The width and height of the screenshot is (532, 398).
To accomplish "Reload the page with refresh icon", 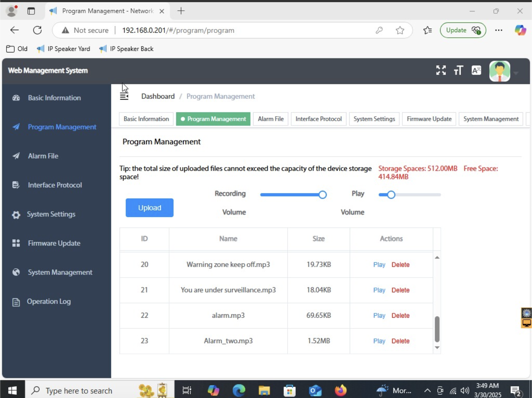I will 37,30.
